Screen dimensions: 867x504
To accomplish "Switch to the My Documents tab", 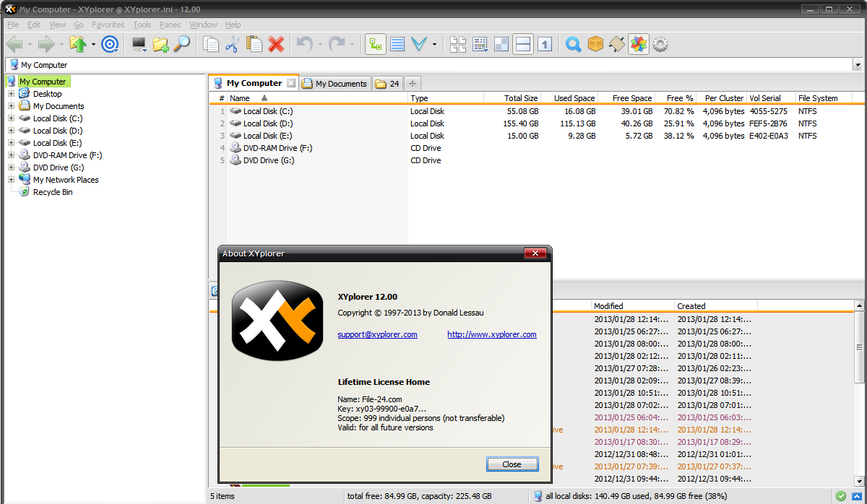I will (335, 84).
